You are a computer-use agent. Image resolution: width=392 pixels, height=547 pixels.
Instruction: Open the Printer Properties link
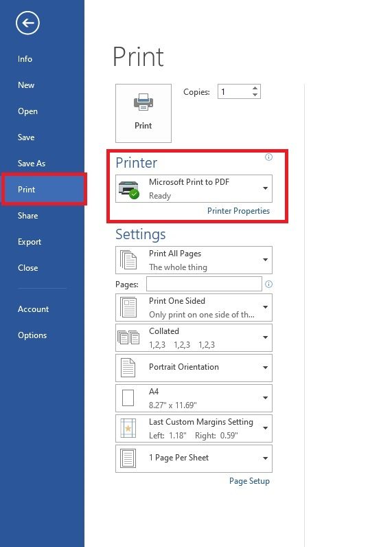point(238,211)
